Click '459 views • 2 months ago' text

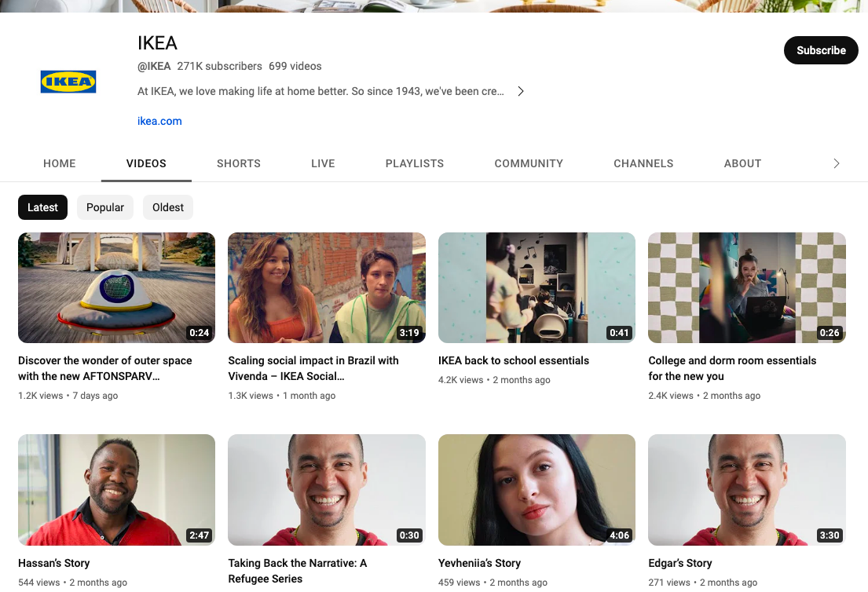click(493, 583)
